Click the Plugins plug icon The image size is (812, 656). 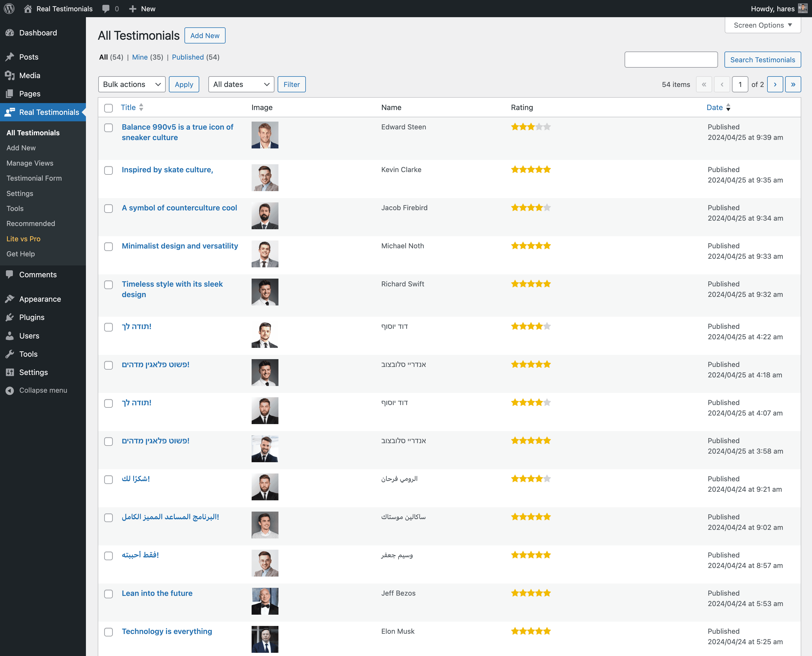pos(10,318)
